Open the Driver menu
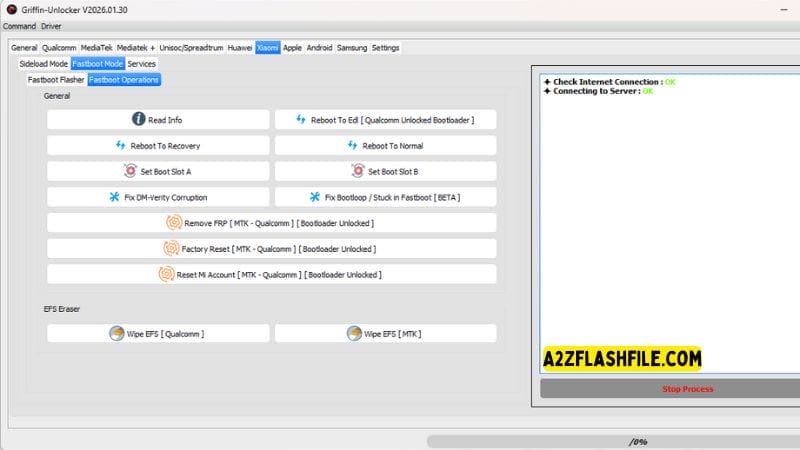This screenshot has height=450, width=800. (51, 26)
